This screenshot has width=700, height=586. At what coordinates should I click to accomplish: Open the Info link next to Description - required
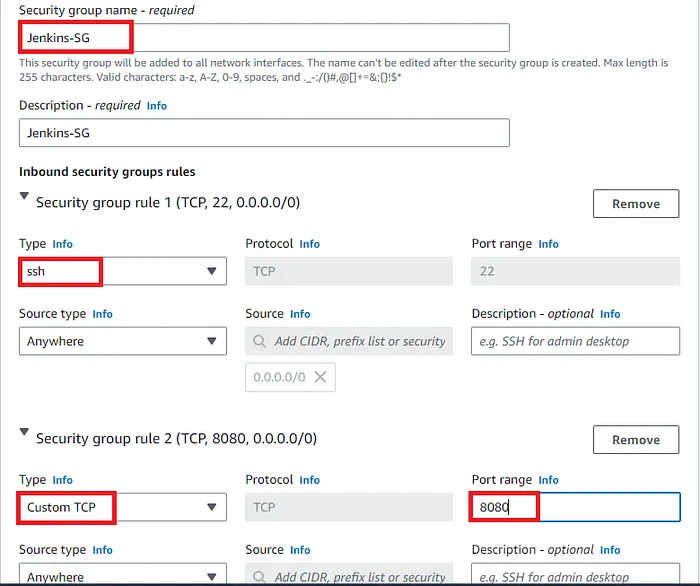(x=157, y=106)
